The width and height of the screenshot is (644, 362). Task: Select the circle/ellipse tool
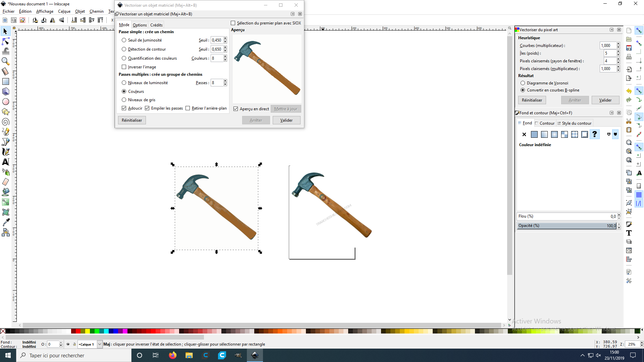[5, 102]
